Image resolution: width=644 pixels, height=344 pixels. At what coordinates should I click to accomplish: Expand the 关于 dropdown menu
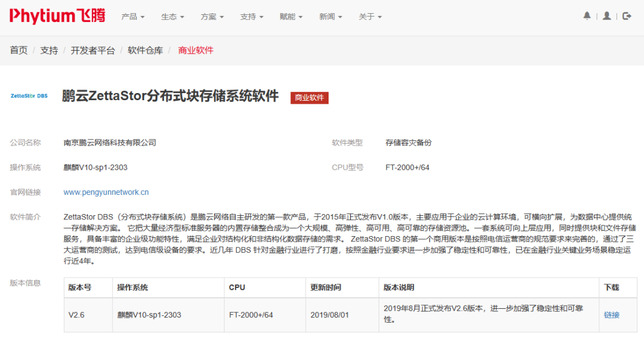370,17
